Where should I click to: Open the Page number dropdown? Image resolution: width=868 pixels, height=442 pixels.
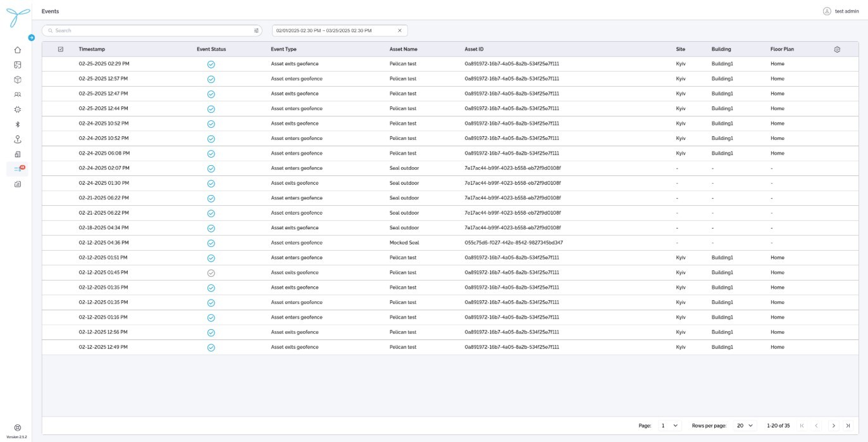click(x=669, y=426)
